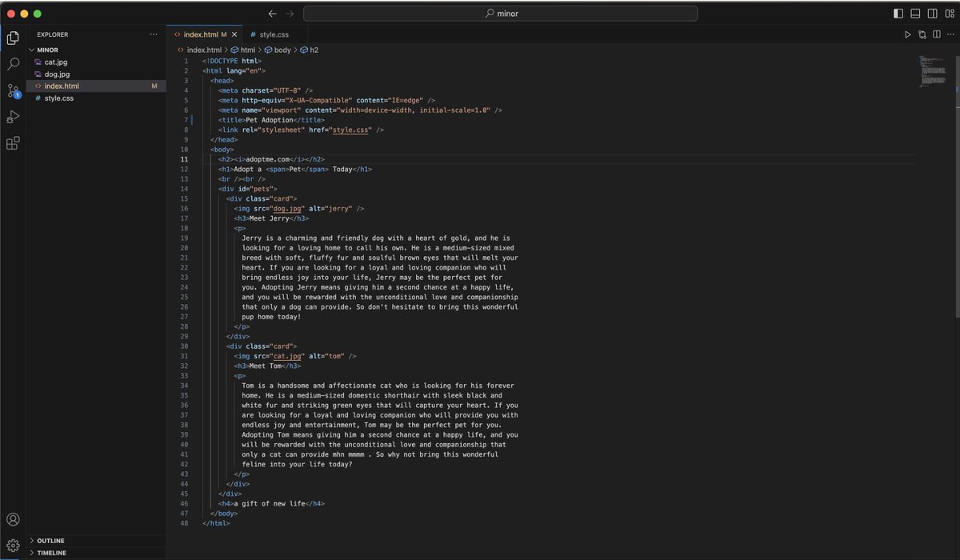Viewport: 960px width, 560px height.
Task: Follow the cat.jpg src link in code
Action: (x=288, y=356)
